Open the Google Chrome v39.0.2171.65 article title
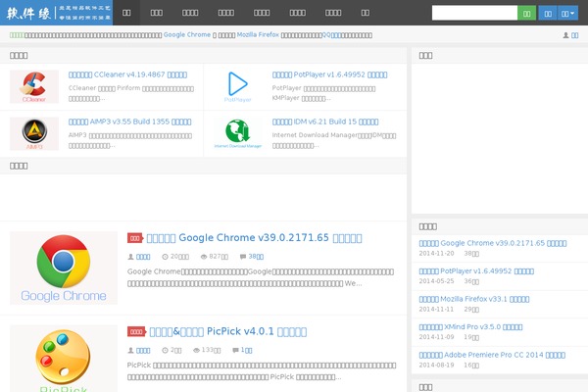The image size is (588, 392). 254,238
